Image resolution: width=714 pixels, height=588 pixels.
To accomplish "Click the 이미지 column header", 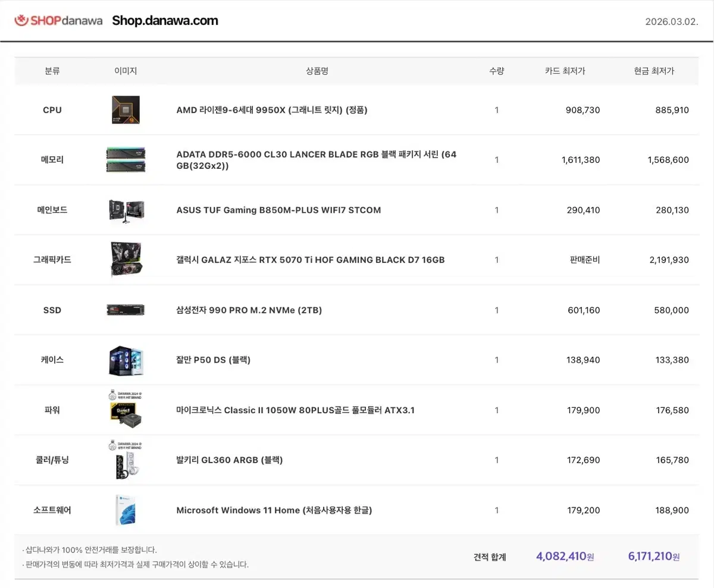I will 126,71.
